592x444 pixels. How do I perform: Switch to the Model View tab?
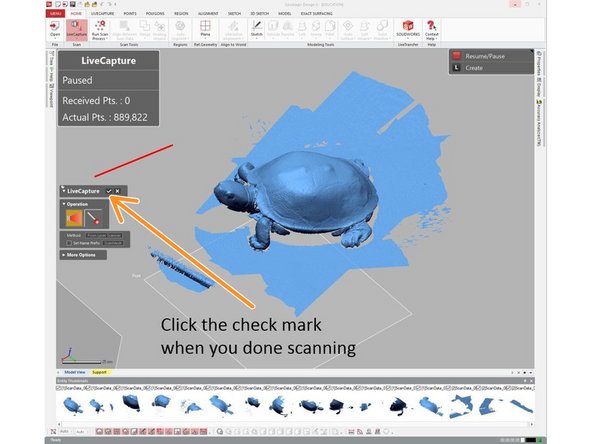[x=75, y=372]
